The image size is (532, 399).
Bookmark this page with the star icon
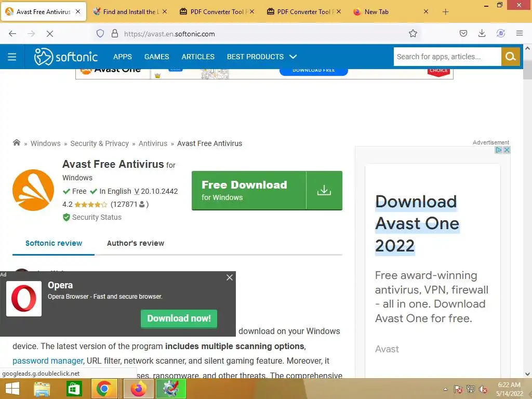[x=413, y=33]
